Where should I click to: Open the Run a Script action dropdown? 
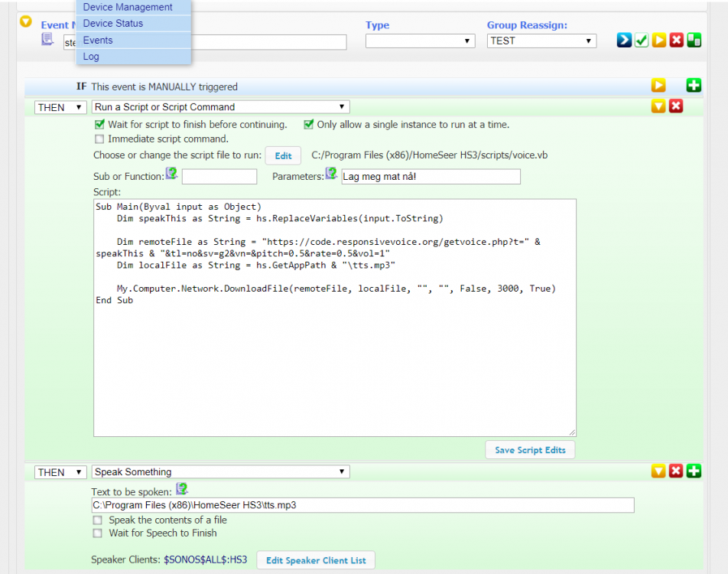click(x=220, y=107)
